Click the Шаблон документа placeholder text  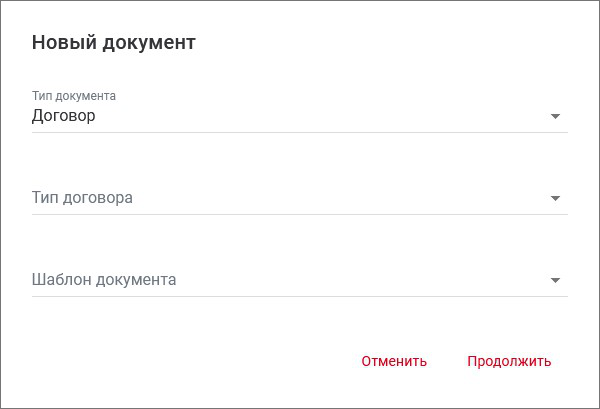pyautogui.click(x=104, y=280)
